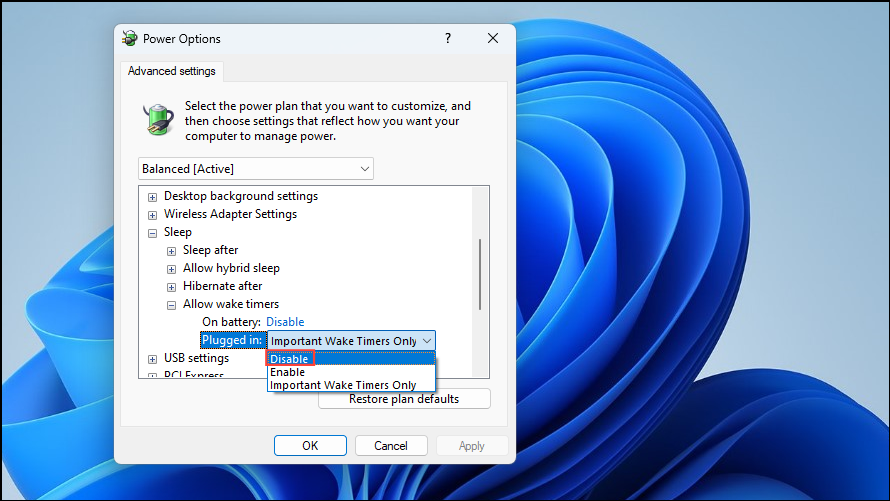The image size is (890, 501).
Task: Click the Restore plan defaults button
Action: [404, 399]
